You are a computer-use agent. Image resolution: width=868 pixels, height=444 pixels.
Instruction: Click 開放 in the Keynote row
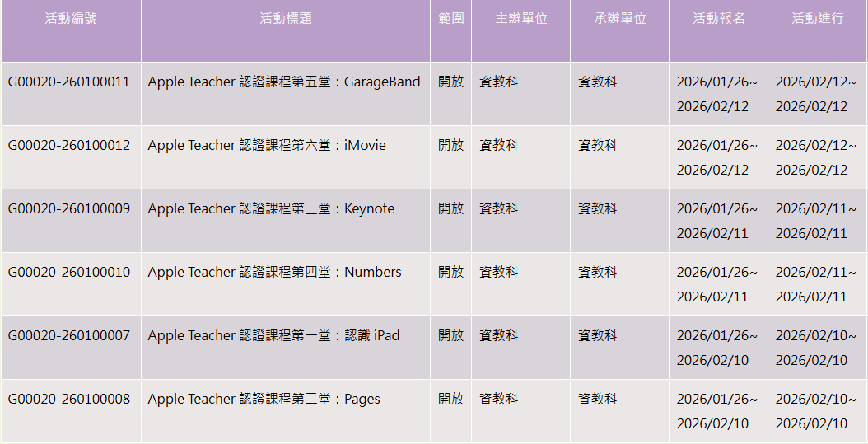click(x=450, y=208)
